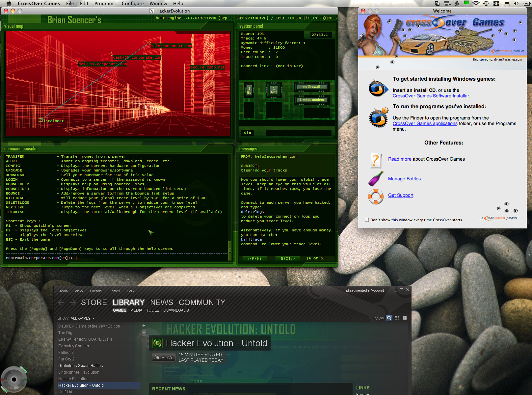
Task: Open the Steam menu in Steam window
Action: click(x=63, y=291)
